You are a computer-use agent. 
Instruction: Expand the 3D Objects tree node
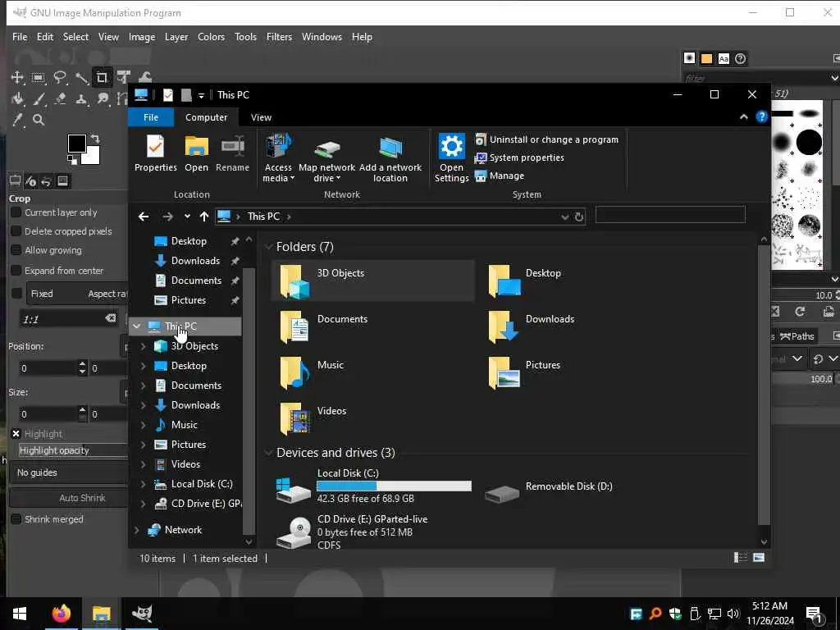point(143,346)
